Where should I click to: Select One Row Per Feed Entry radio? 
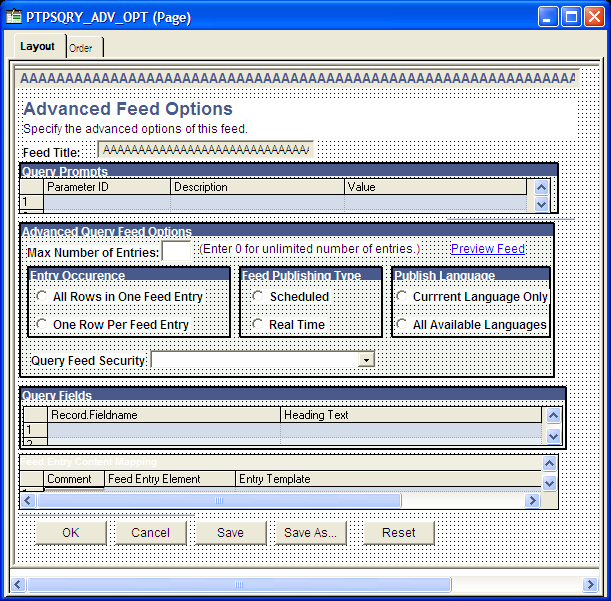(x=42, y=324)
